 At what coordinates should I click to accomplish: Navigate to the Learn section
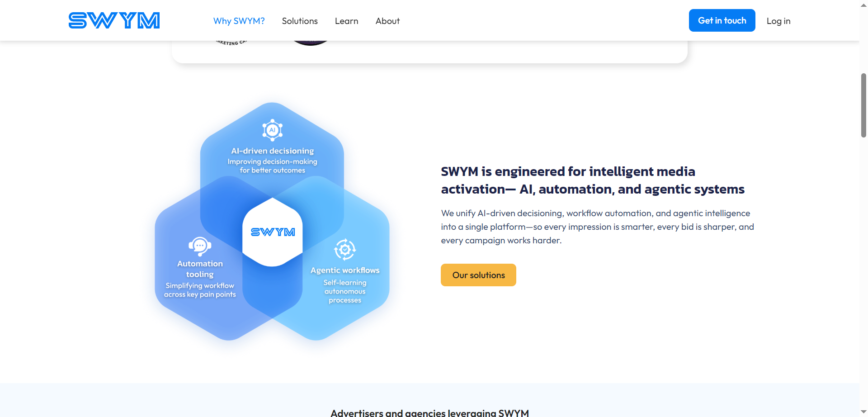click(346, 21)
